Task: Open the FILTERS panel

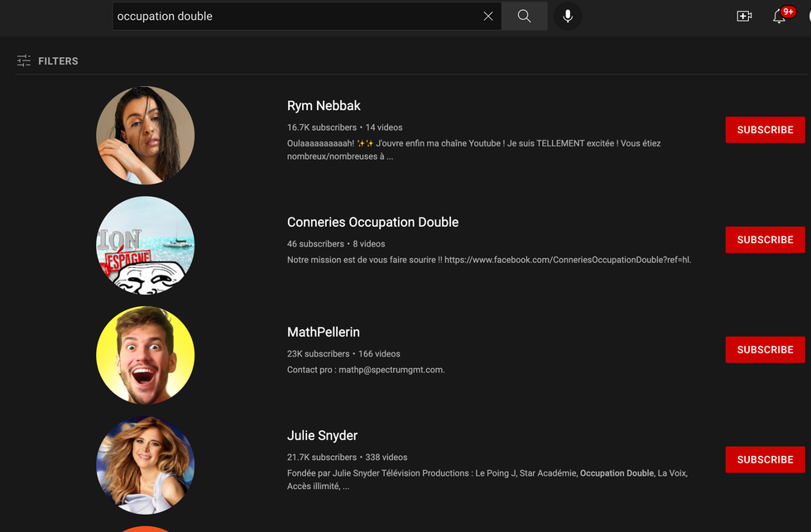Action: (x=58, y=60)
